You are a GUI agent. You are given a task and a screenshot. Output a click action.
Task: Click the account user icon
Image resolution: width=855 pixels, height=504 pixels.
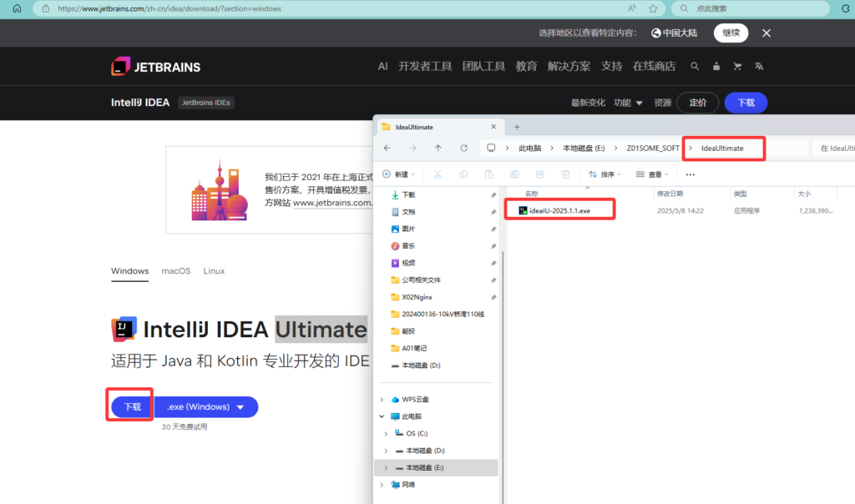[716, 67]
